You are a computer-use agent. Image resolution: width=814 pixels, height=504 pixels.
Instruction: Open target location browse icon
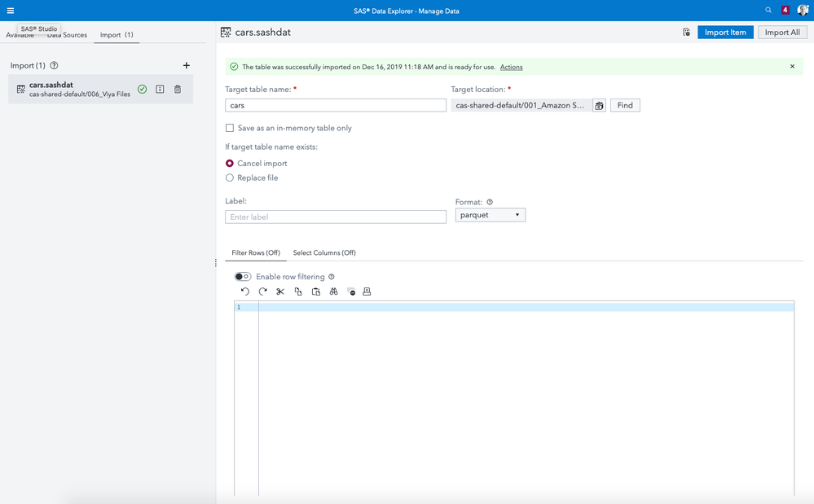tap(599, 106)
